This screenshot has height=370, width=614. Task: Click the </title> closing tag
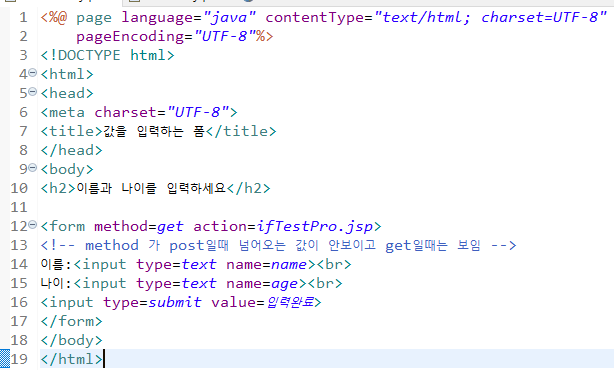pos(241,131)
